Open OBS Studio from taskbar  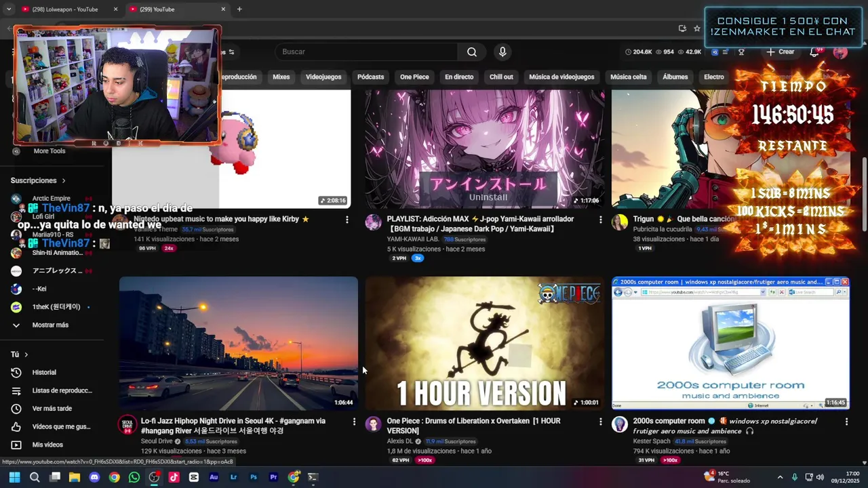coord(154,477)
